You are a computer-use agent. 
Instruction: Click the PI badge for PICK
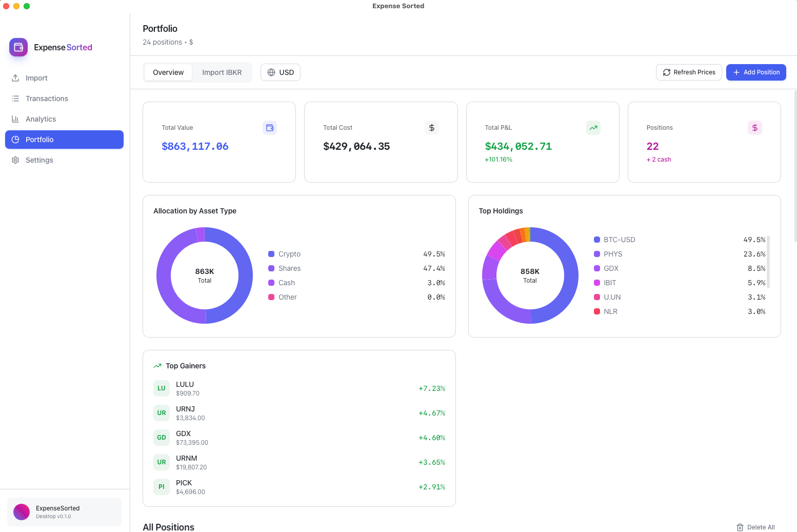click(x=162, y=487)
